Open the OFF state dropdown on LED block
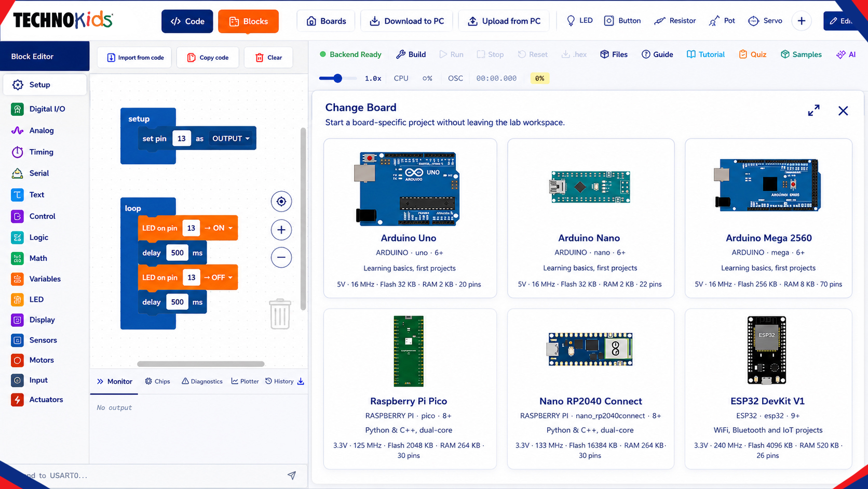Viewport: 868px width, 489px height. click(x=219, y=277)
